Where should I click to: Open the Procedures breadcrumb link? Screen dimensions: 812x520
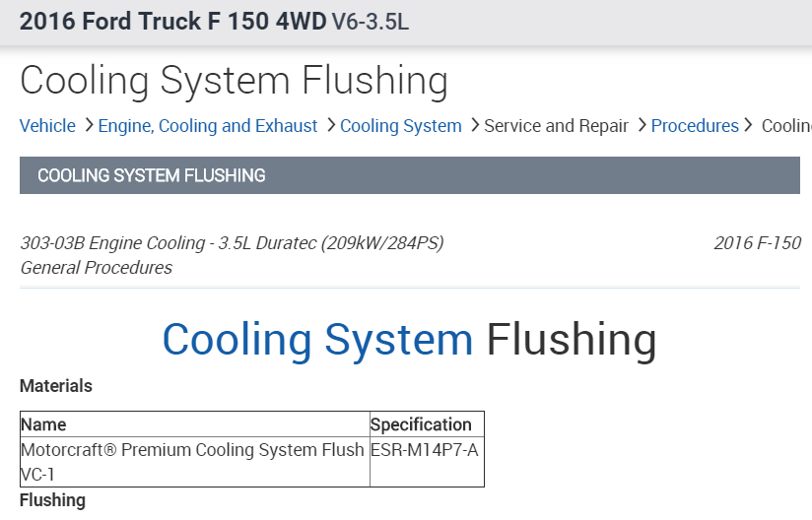[x=695, y=126]
